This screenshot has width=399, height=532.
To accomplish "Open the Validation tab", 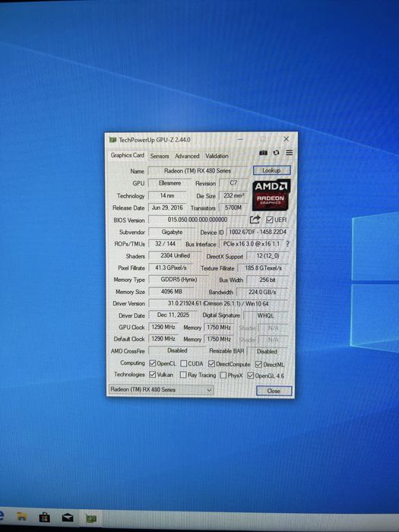I will 217,156.
